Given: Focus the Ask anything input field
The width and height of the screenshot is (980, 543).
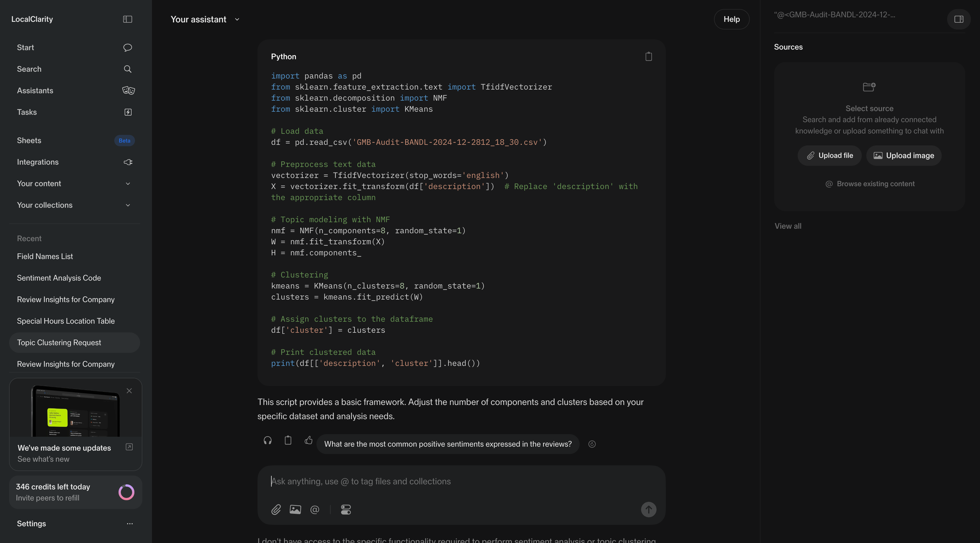Looking at the screenshot, I should point(461,482).
